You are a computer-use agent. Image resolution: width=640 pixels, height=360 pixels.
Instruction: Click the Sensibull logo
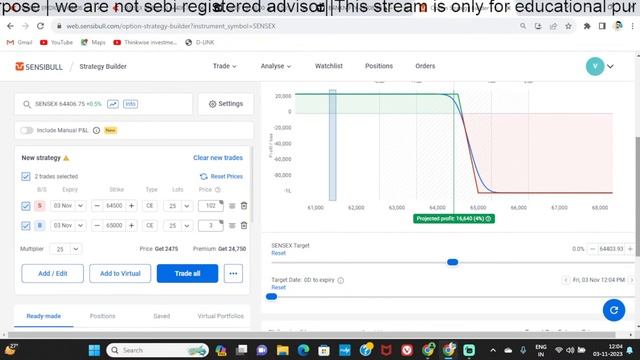pos(39,67)
